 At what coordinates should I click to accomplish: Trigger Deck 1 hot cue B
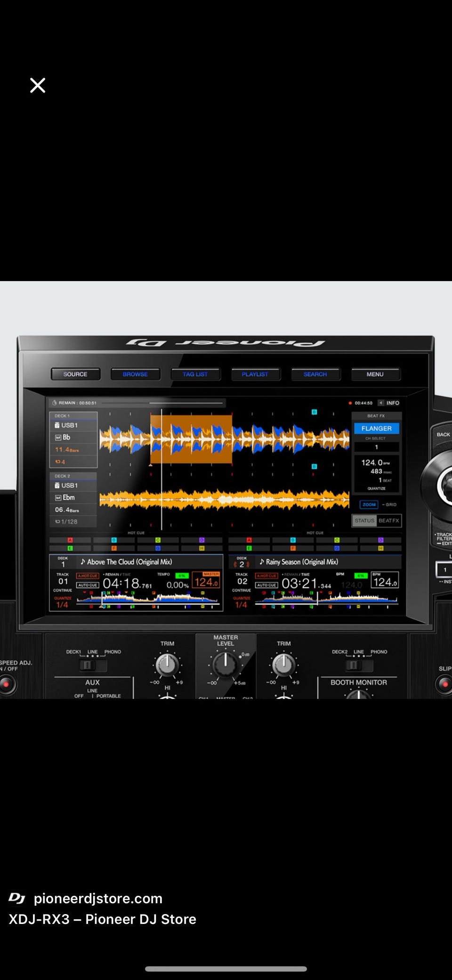114,540
